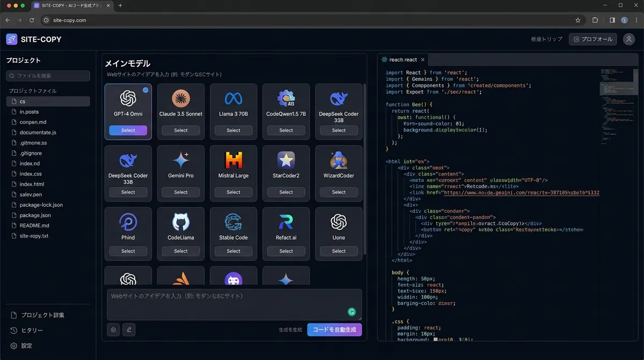Click the Phind logo

(128, 222)
